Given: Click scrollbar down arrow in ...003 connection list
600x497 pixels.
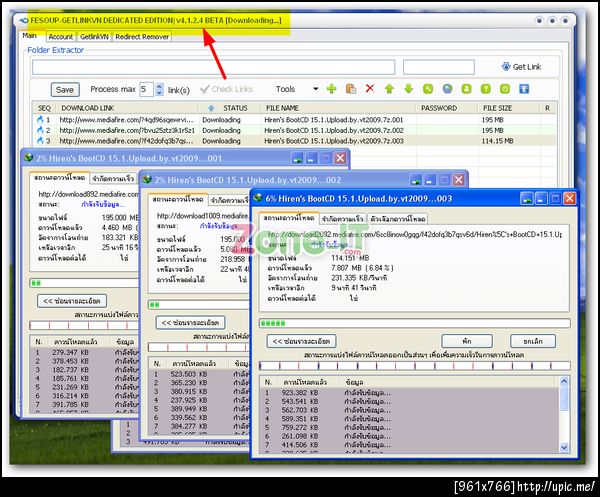Looking at the screenshot, I should tap(564, 447).
